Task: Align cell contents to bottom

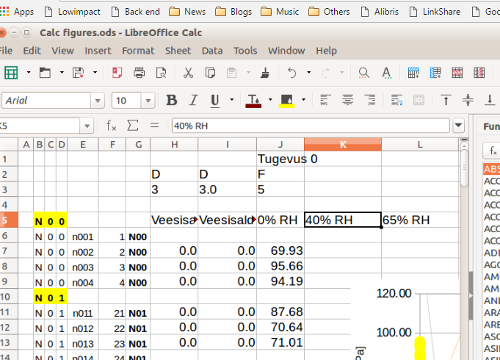Action: pos(490,100)
